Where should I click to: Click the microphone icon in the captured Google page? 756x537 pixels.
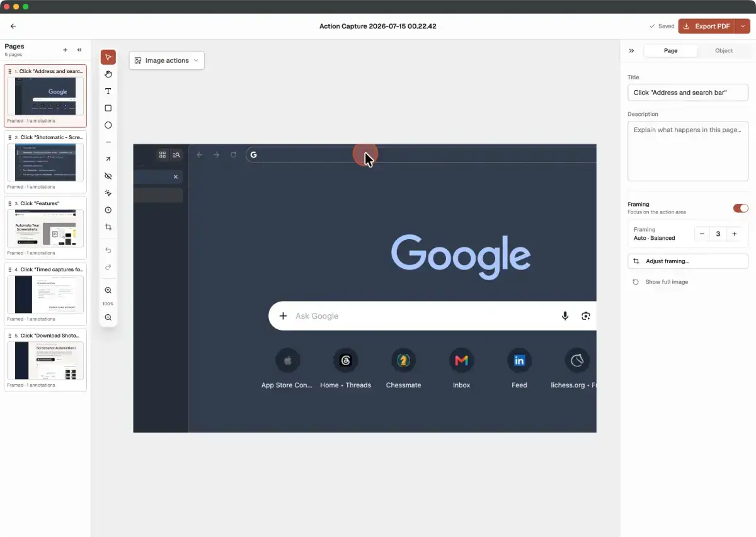pos(565,316)
